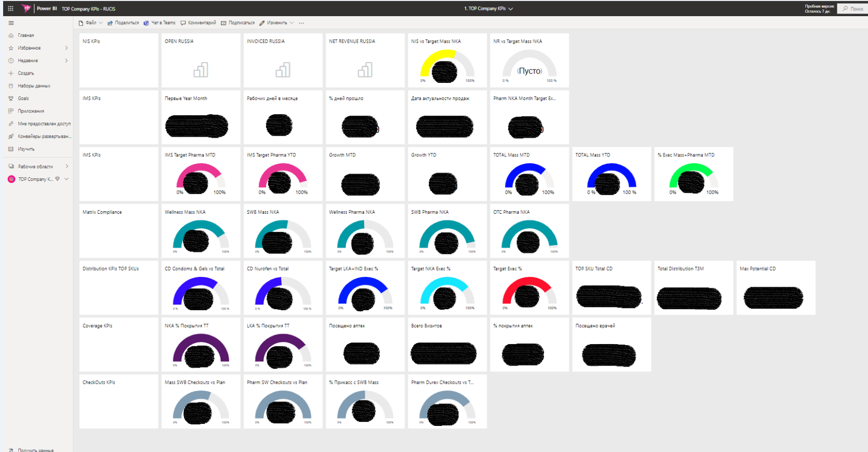Open the Файл menu dropdown

click(x=90, y=23)
